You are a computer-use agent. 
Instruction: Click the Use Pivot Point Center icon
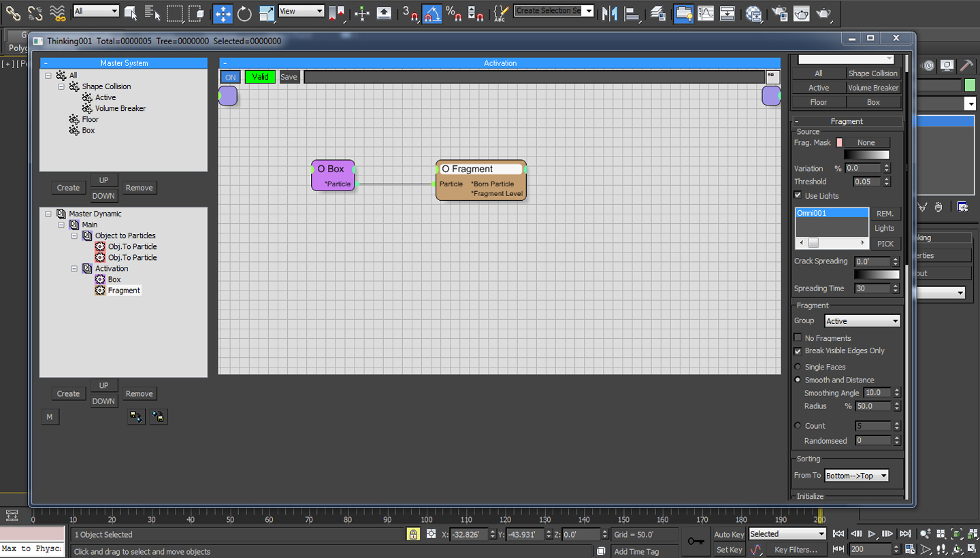[x=337, y=12]
